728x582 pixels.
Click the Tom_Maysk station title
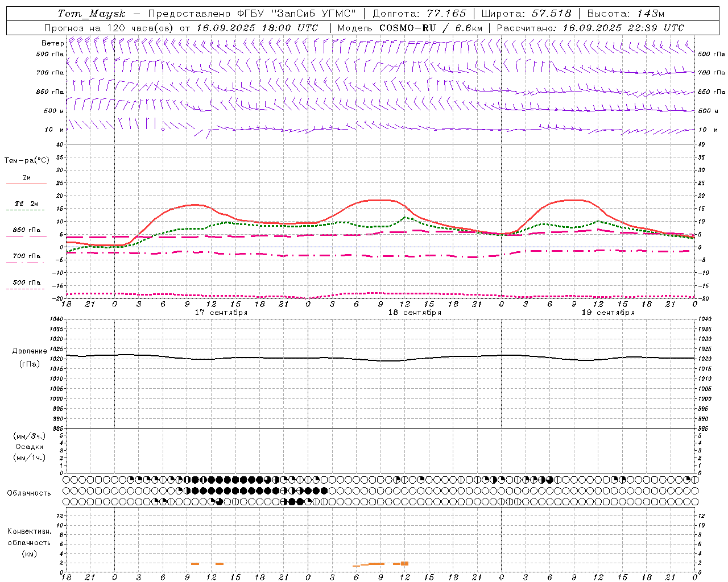click(92, 14)
